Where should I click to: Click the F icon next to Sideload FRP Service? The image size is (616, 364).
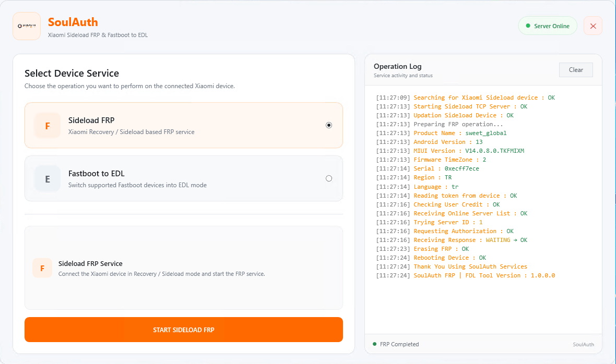click(x=42, y=268)
